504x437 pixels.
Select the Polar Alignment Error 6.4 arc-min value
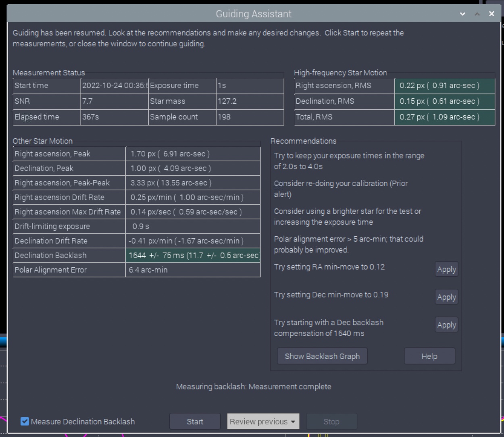(193, 270)
